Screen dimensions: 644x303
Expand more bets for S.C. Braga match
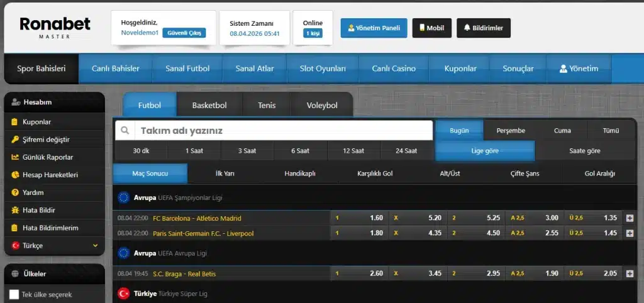(630, 273)
